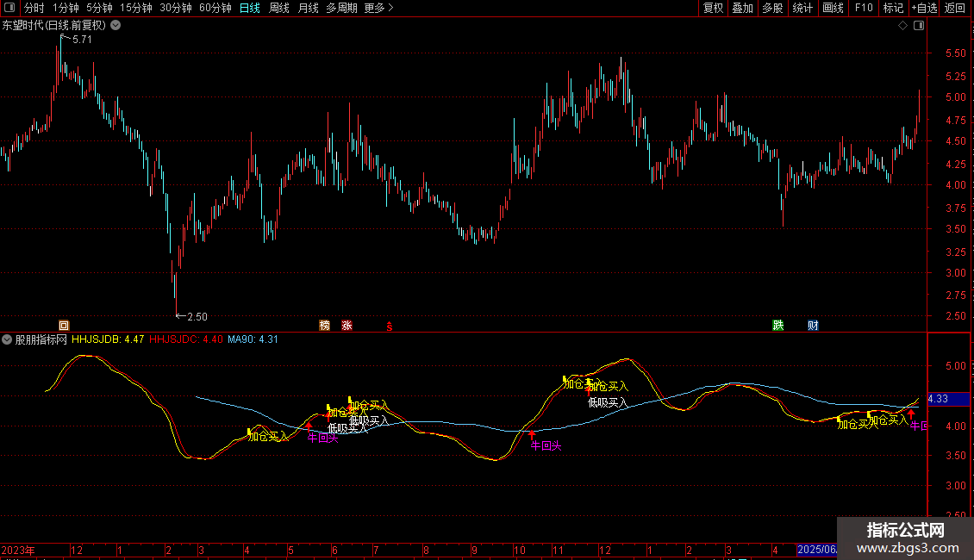Toggle the sidebar panel icon at top-left
This screenshot has width=974, height=560.
[x=9, y=8]
